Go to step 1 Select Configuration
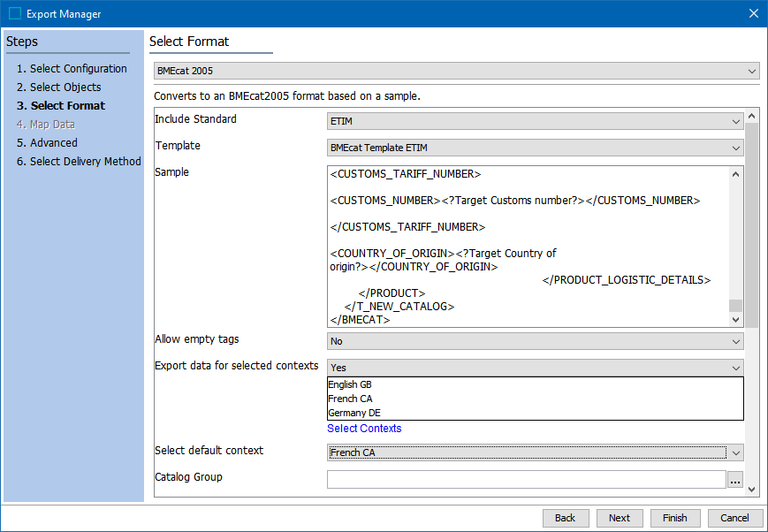The image size is (768, 532). click(x=78, y=69)
